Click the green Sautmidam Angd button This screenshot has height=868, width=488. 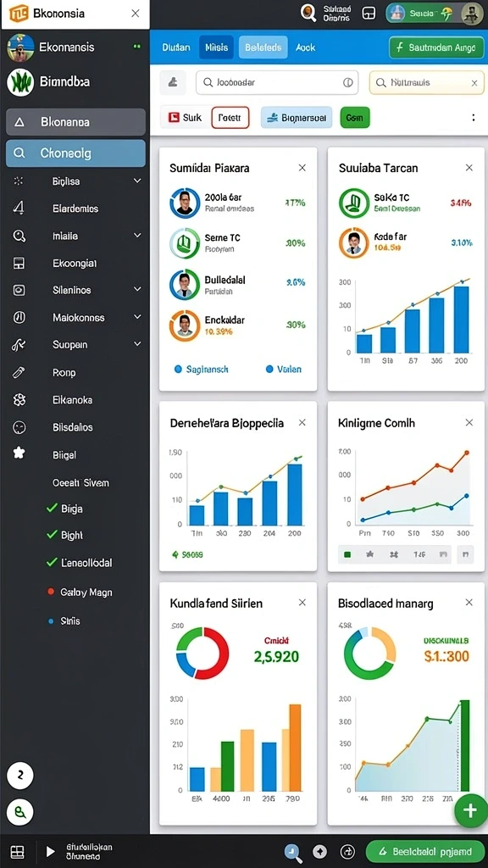pyautogui.click(x=435, y=47)
